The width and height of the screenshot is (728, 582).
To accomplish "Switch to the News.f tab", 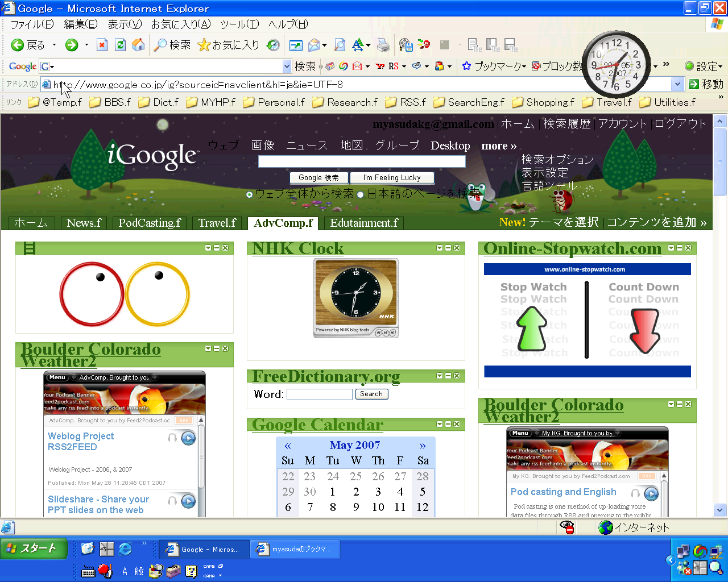I will [84, 223].
